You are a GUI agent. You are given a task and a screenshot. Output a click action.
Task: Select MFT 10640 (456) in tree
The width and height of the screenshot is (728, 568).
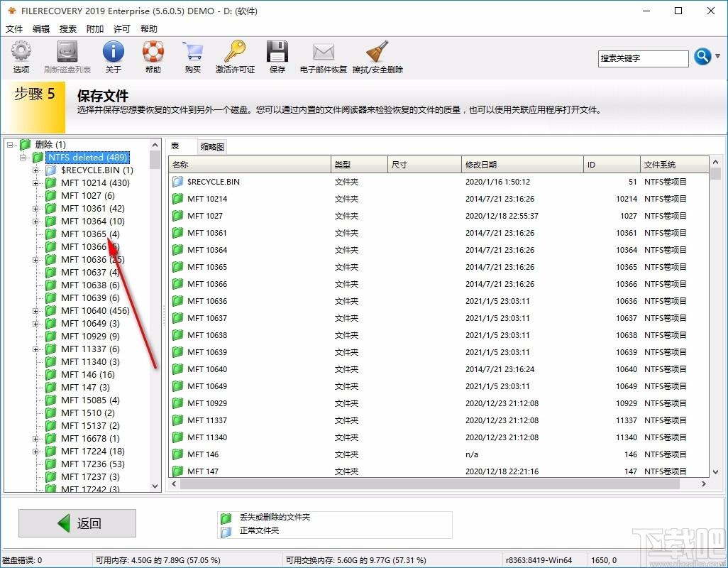[x=95, y=311]
